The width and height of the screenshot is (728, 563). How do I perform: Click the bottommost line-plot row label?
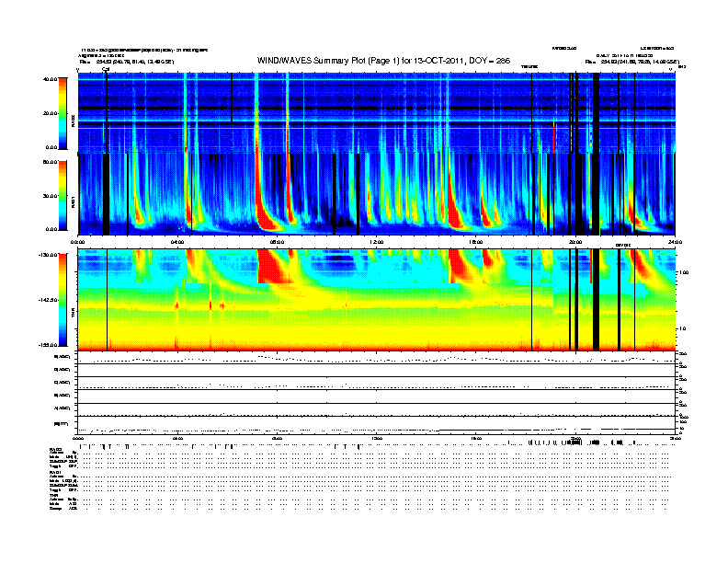61,424
